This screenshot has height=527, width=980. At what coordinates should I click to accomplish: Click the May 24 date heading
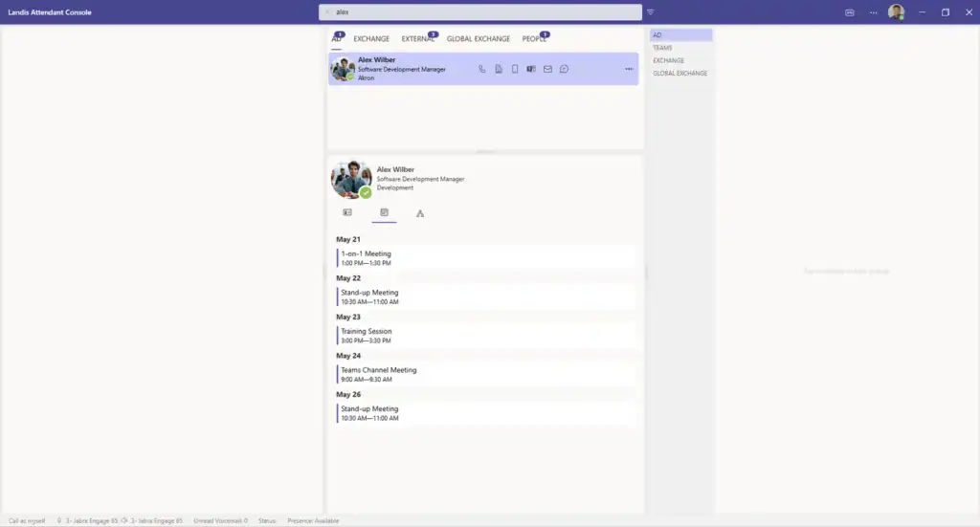(x=348, y=356)
